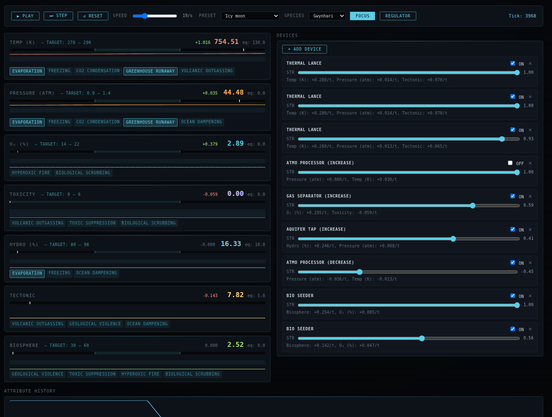
Task: Set strength slider of the 0.93 Thermal Lance
Action: (408, 139)
